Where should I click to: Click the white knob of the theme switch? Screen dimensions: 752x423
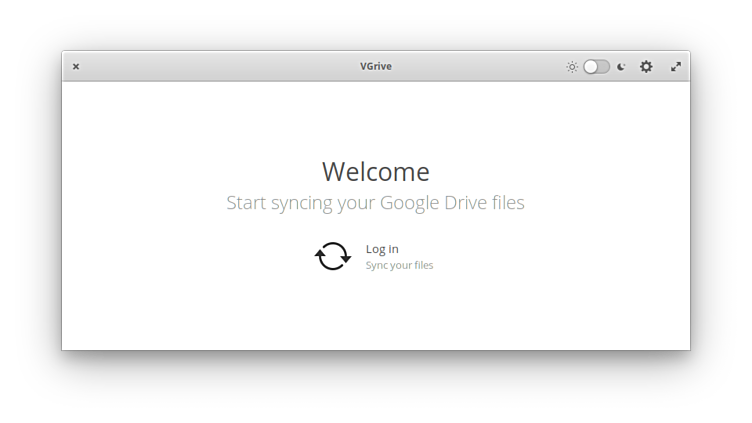(591, 67)
